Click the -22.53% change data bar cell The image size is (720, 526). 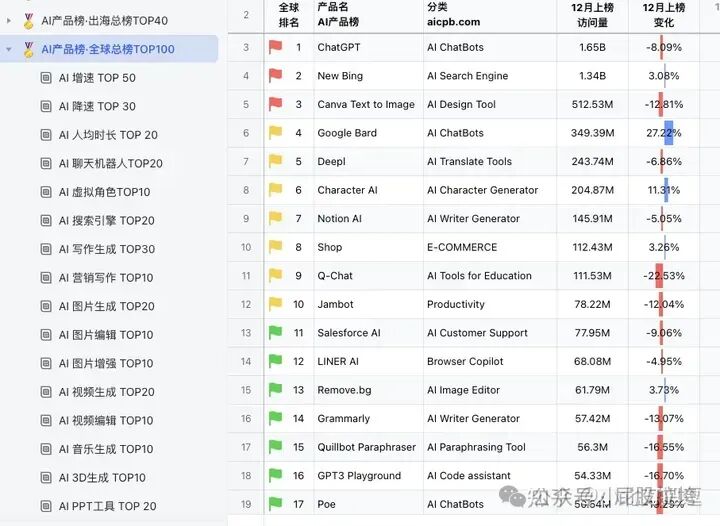[x=664, y=276]
